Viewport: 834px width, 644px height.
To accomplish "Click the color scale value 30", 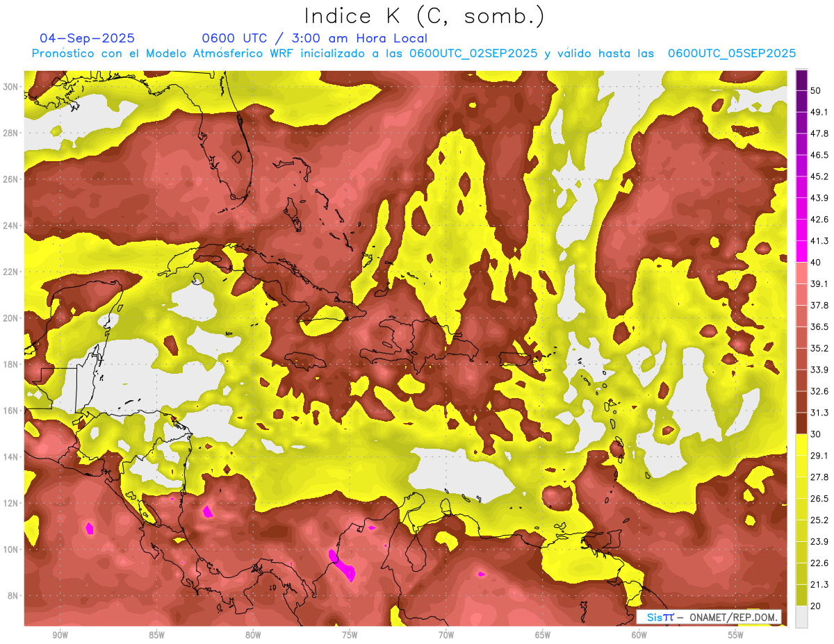I will point(817,434).
